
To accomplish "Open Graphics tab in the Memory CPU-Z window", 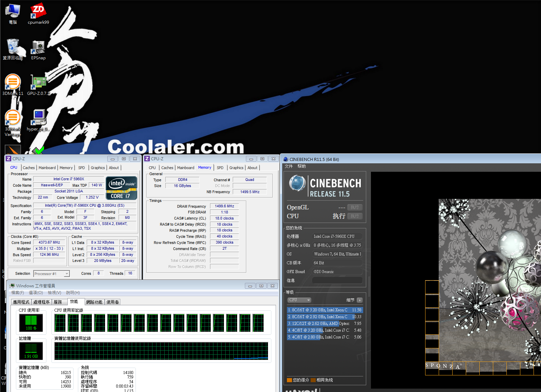I will [236, 168].
